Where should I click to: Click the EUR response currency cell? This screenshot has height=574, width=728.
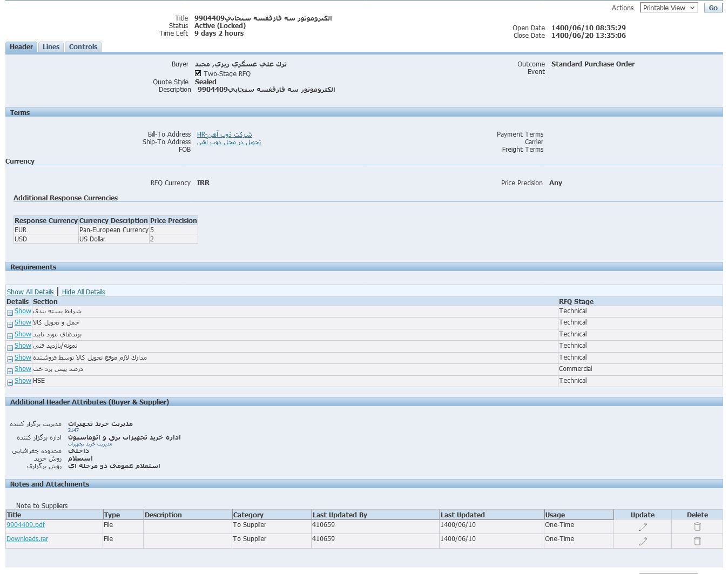[46, 230]
